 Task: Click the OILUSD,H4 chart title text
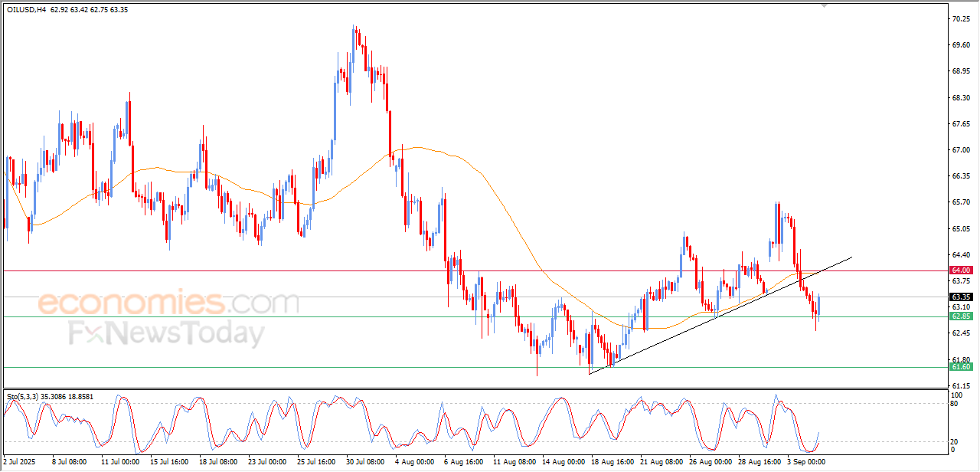point(27,10)
